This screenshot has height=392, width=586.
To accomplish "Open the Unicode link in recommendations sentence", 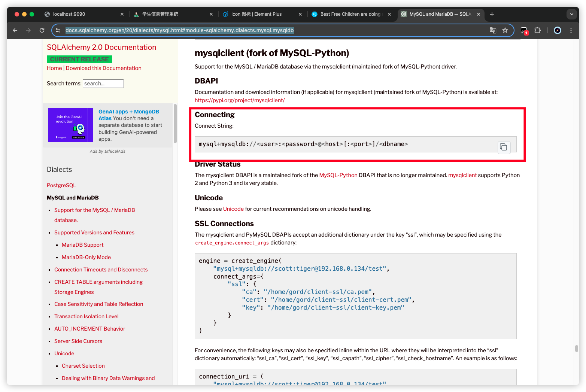I will [233, 209].
